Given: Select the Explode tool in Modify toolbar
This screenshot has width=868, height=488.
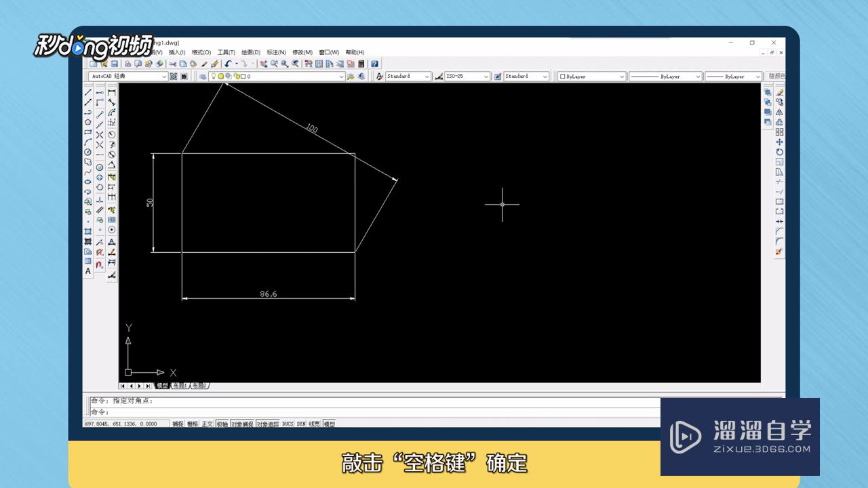Looking at the screenshot, I should [x=780, y=251].
